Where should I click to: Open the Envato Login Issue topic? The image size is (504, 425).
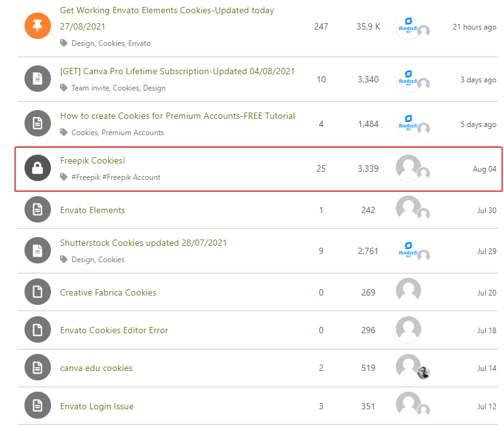[97, 406]
